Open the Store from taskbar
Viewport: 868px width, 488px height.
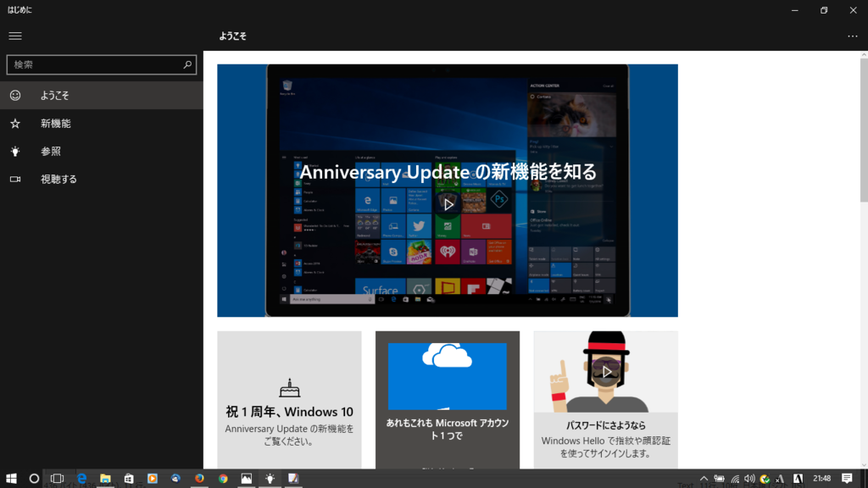click(129, 479)
